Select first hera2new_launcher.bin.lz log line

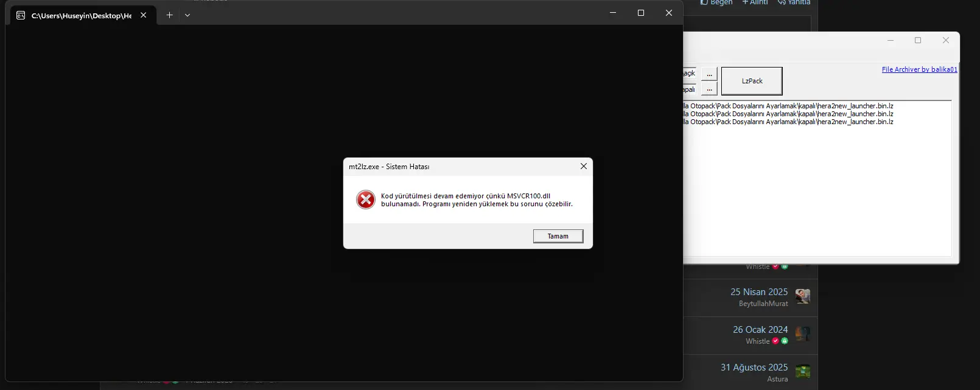[x=791, y=106]
